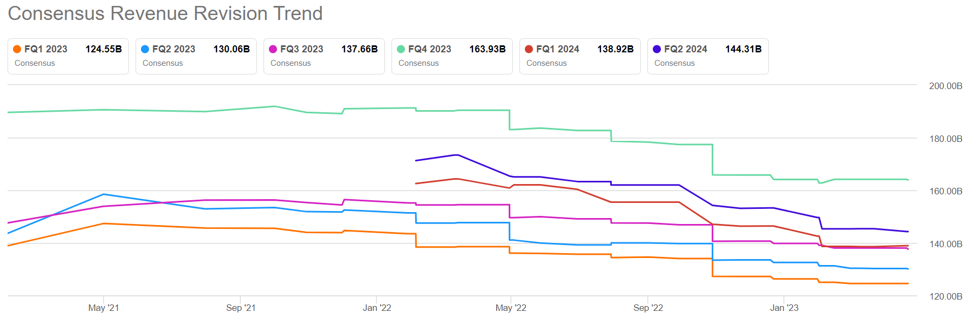Click the Sep '22 x-axis label
The image size is (980, 326).
point(648,308)
